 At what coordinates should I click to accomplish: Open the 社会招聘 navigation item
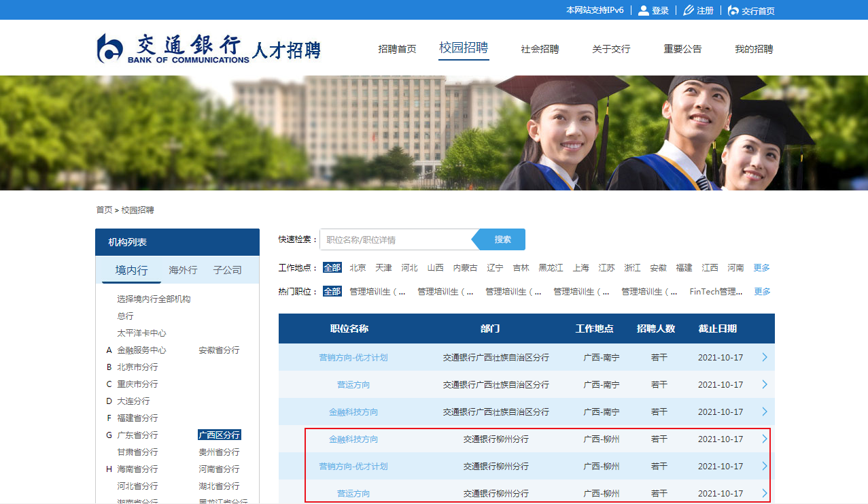pos(540,49)
